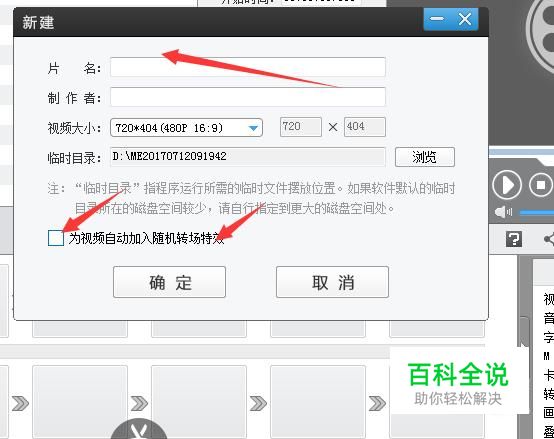Click the scissors cut icon at bottom

click(x=138, y=429)
